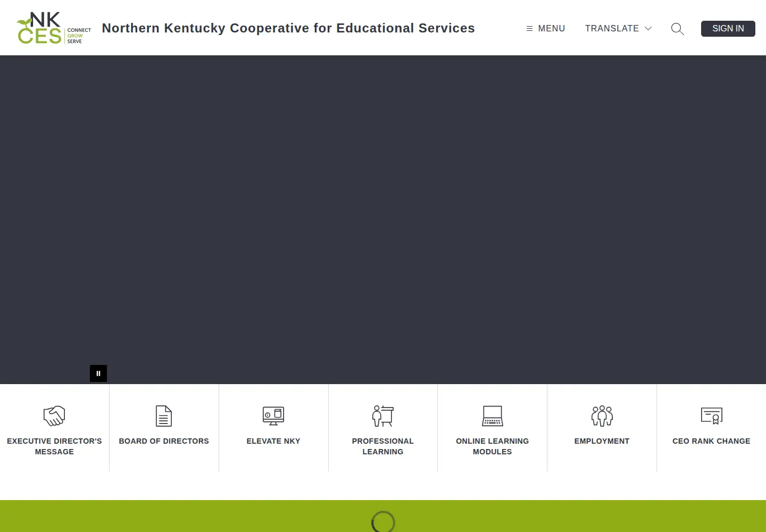Open the Employment text link
The height and width of the screenshot is (532, 766).
pos(602,441)
